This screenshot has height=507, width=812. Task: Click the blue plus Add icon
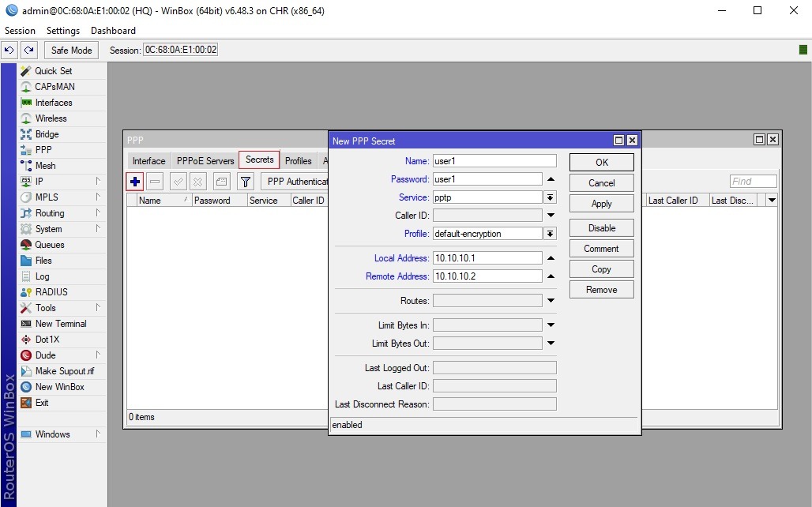click(135, 182)
